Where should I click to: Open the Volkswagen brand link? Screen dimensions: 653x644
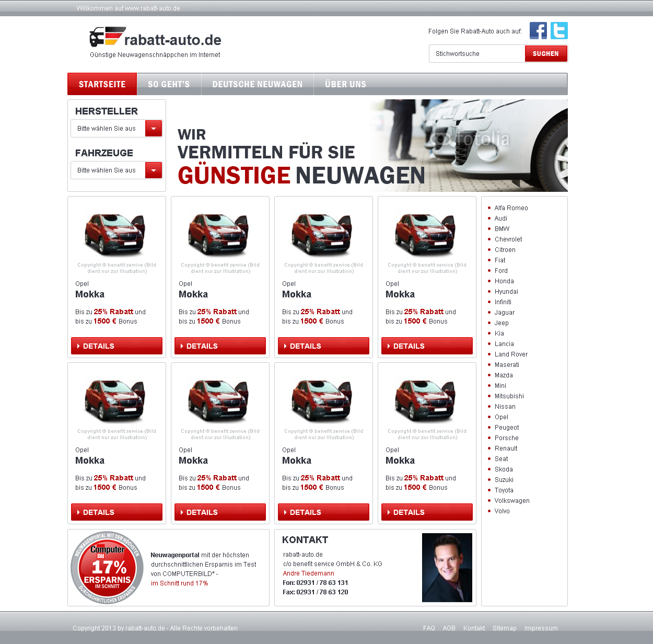click(512, 501)
